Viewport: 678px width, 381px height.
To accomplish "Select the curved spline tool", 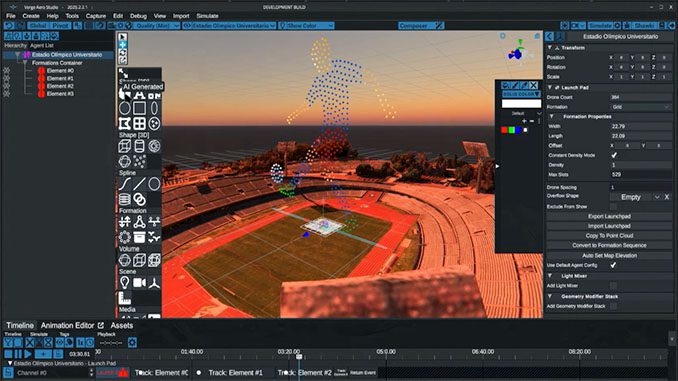I will point(125,184).
